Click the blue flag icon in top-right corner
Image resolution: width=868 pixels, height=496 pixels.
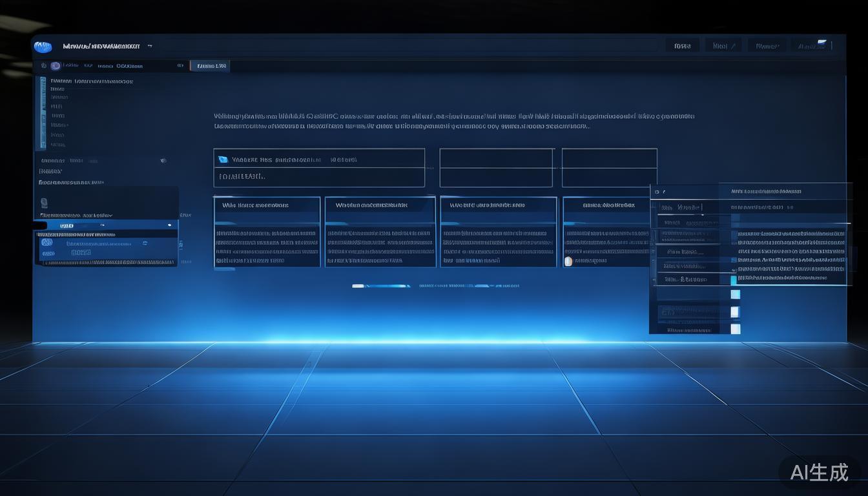point(821,44)
